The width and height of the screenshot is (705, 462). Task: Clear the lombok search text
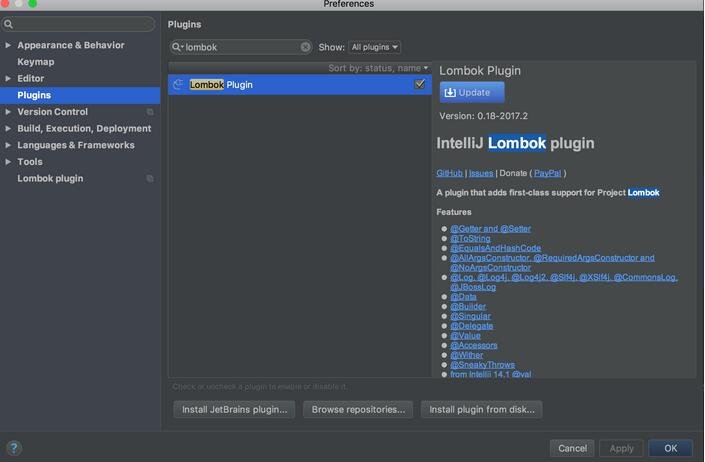(305, 47)
